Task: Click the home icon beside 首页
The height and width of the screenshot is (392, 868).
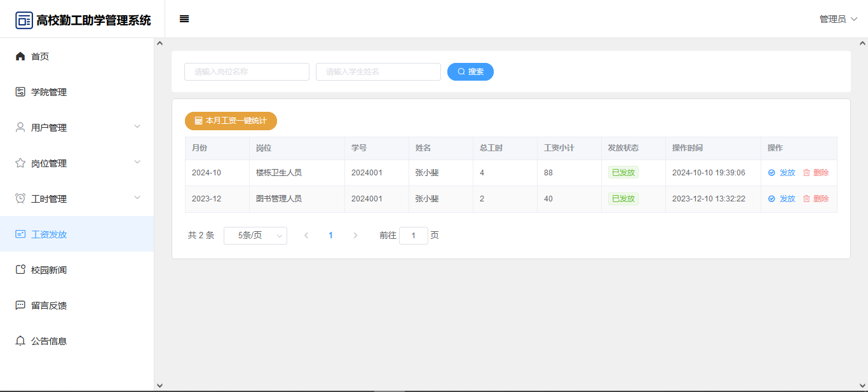Action: pyautogui.click(x=20, y=57)
